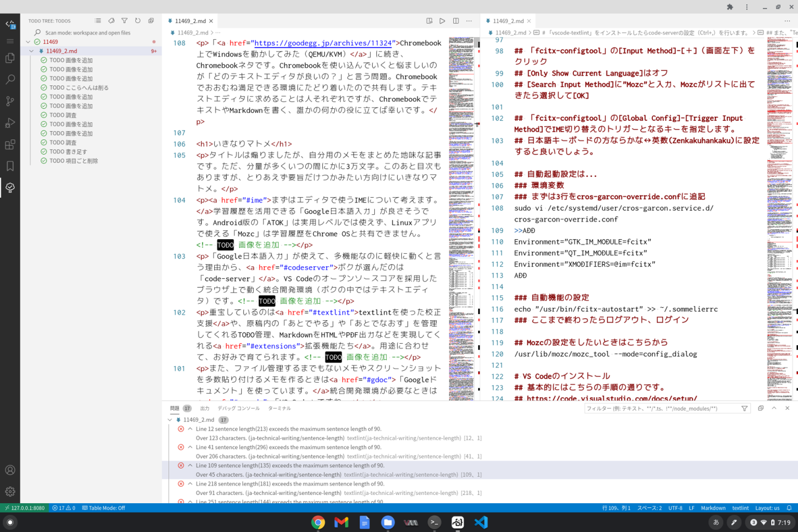Open the Accounts menu icon
798x532 pixels.
pyautogui.click(x=10, y=470)
